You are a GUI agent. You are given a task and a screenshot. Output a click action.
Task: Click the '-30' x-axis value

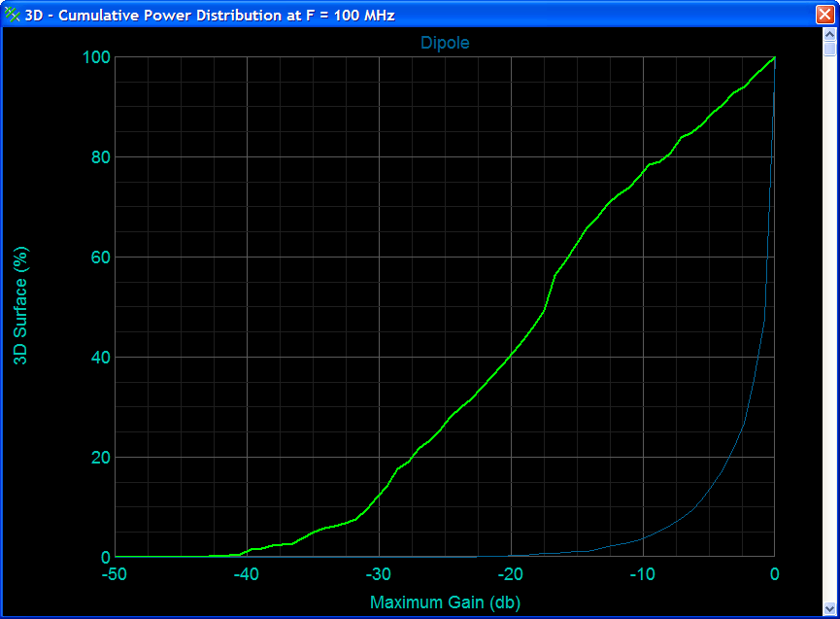(x=378, y=574)
